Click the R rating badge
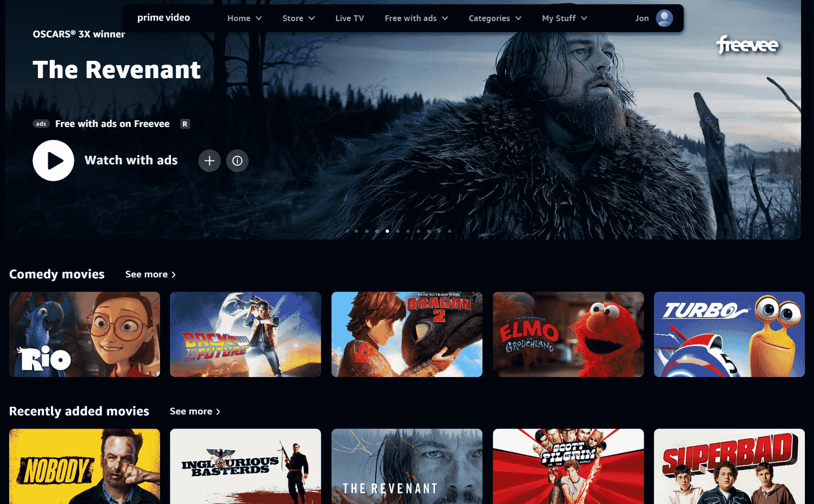This screenshot has height=504, width=814. (x=185, y=124)
